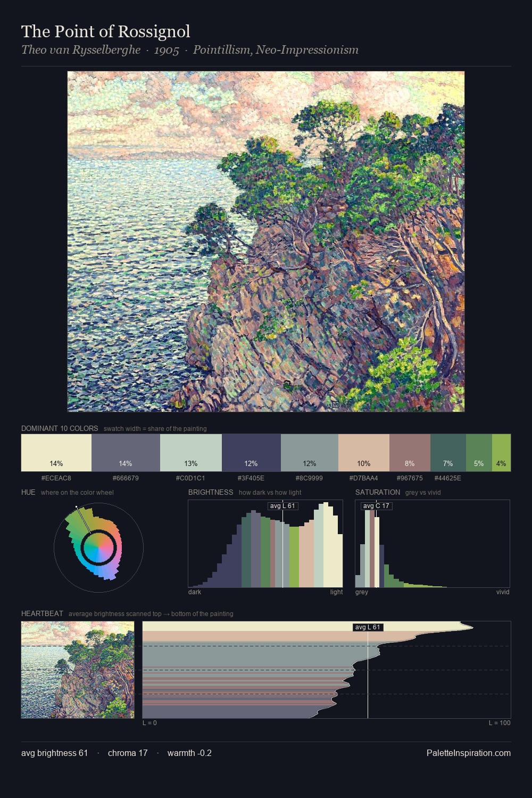Viewport: 532px width, 798px height.
Task: Click the small painting thumbnail beside Heartbeat chart
Action: (x=78, y=670)
